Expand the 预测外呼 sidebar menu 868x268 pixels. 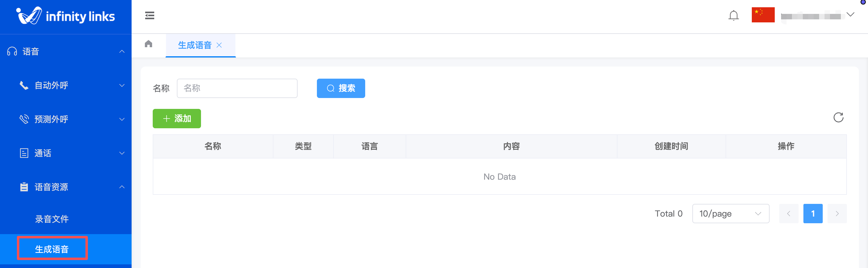66,119
